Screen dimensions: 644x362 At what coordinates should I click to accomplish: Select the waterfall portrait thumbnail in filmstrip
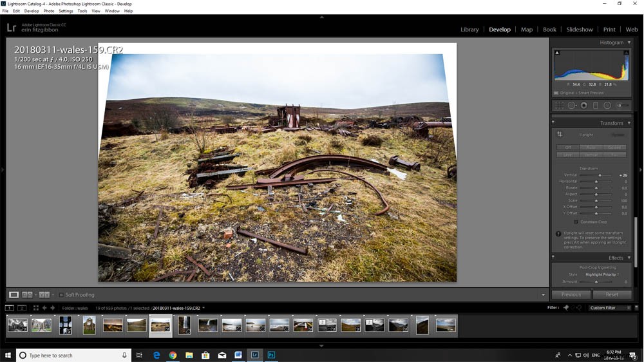click(184, 325)
